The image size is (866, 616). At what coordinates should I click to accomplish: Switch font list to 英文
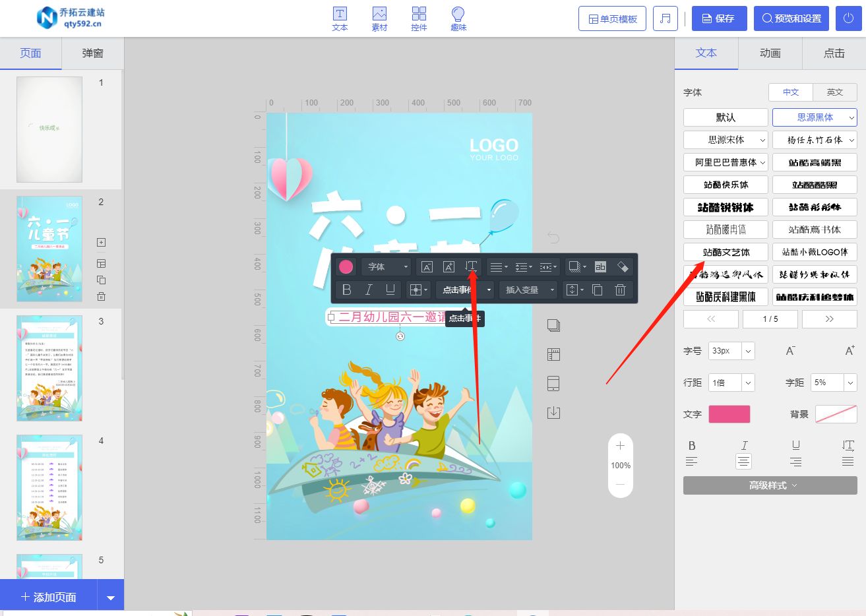835,92
